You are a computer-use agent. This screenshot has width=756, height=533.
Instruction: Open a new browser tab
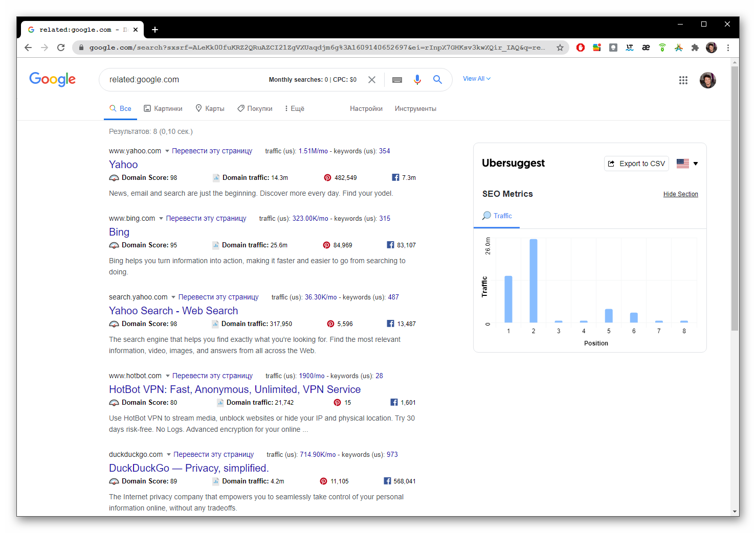[155, 30]
